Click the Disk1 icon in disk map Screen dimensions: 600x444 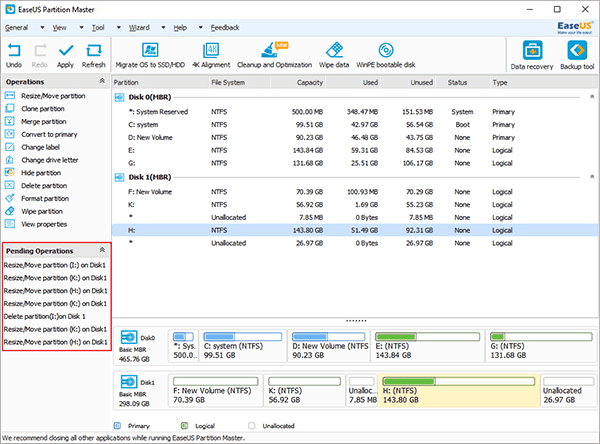tap(129, 382)
